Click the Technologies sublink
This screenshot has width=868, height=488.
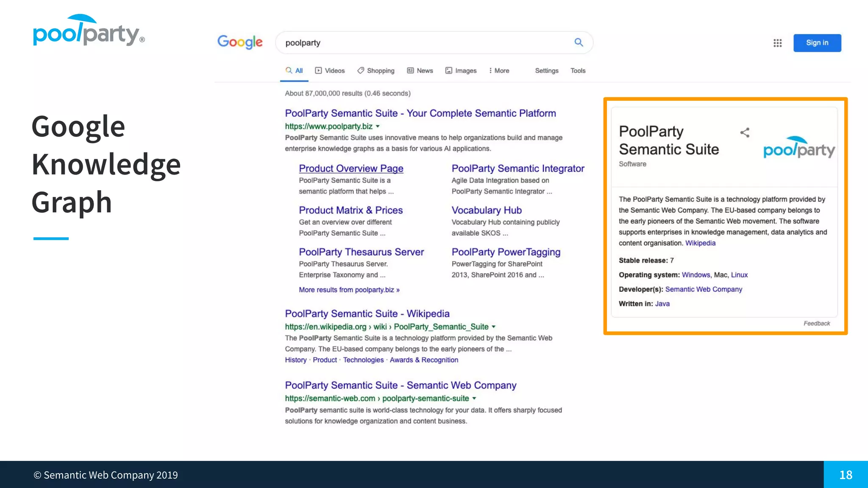363,360
